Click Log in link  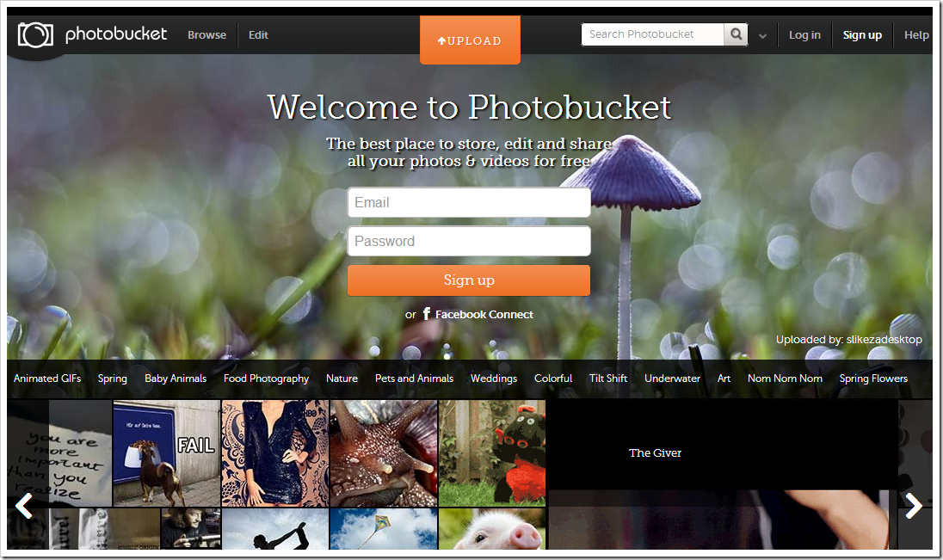coord(804,35)
